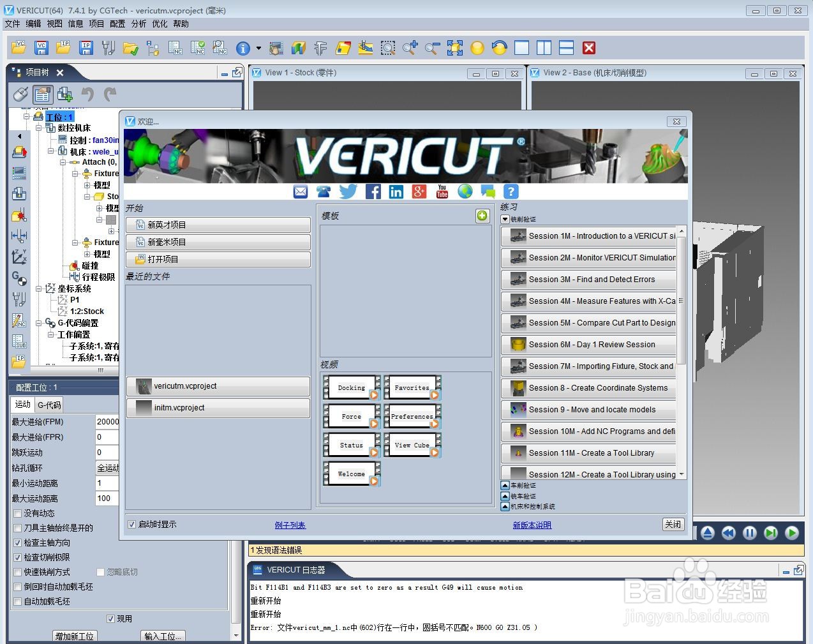Click the red X toolbar icon

click(589, 48)
